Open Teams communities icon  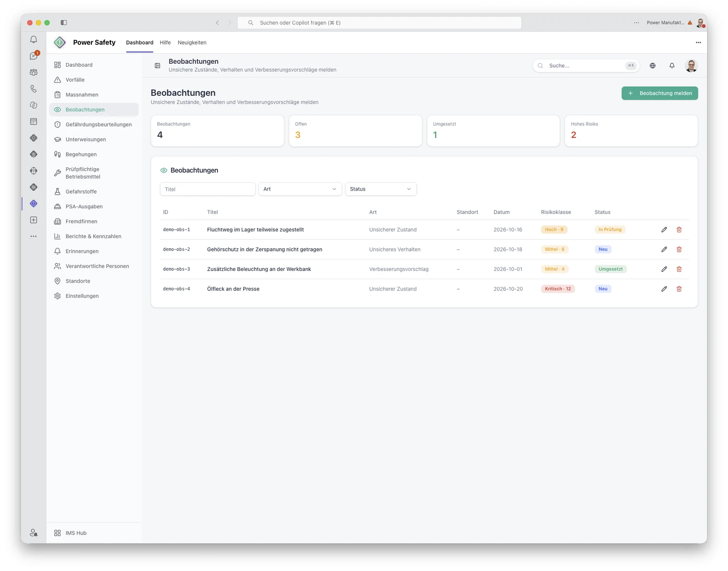(x=34, y=72)
